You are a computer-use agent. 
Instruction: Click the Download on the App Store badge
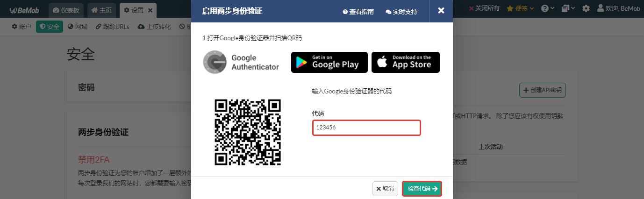(x=406, y=62)
